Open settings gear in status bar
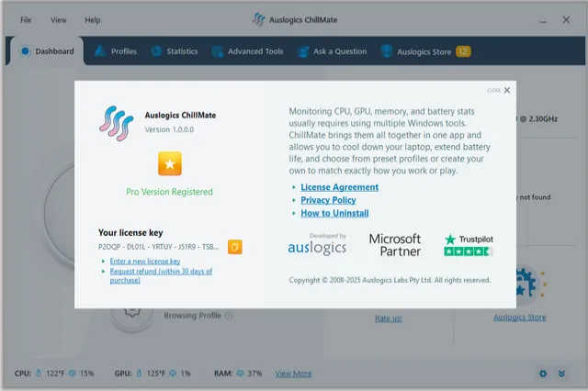The height and width of the screenshot is (391, 588). [x=543, y=374]
